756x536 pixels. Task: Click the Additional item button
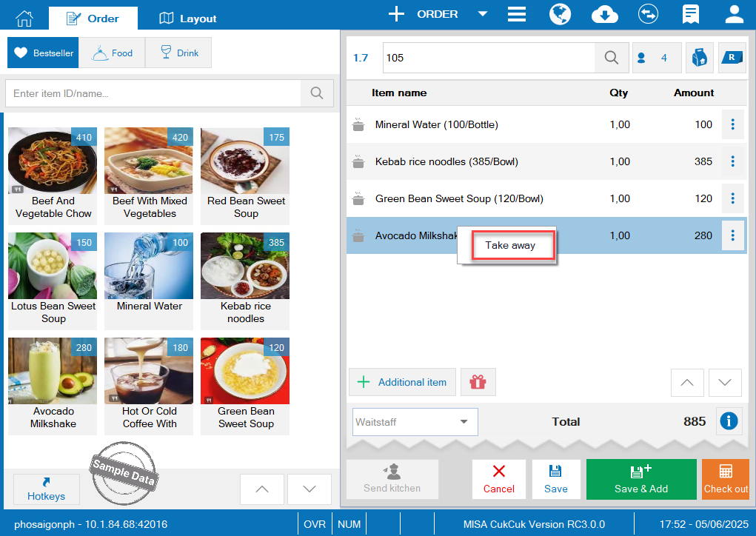point(402,382)
